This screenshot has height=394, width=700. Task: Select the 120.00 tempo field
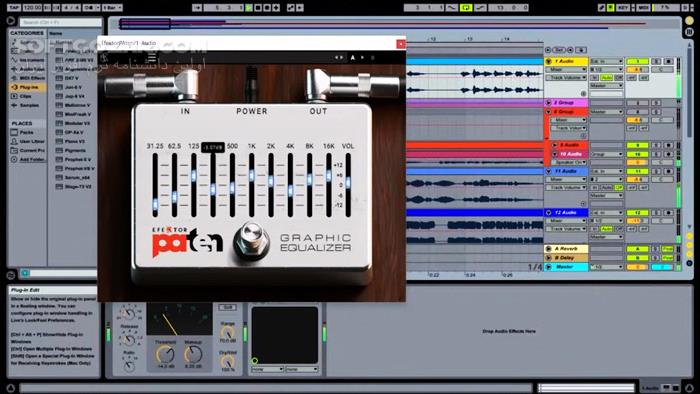click(x=32, y=8)
